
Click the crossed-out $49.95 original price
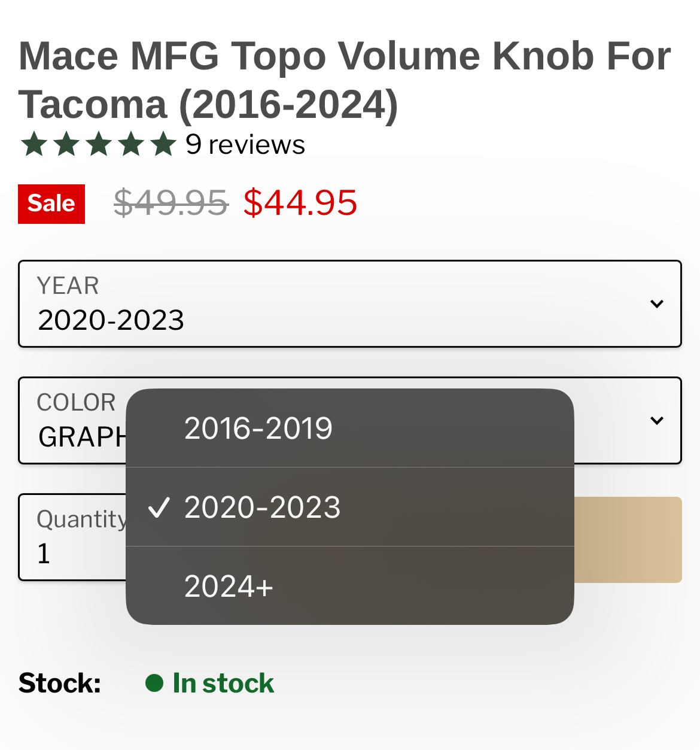[171, 202]
